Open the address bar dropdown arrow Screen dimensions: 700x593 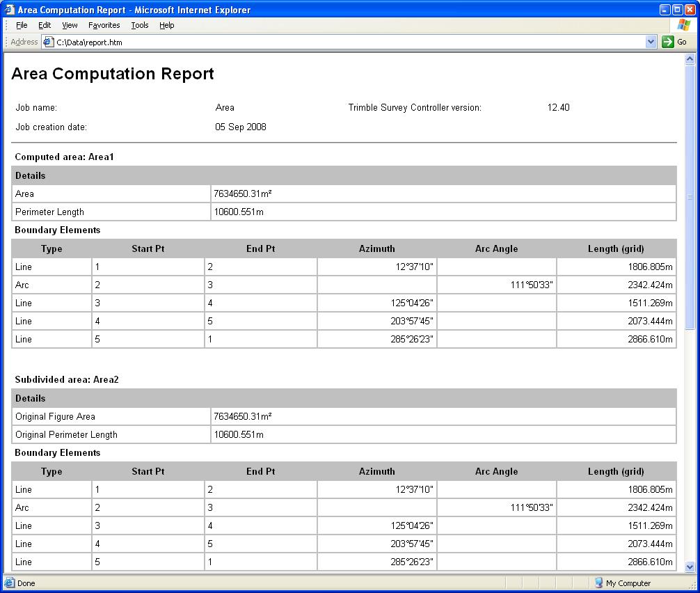click(x=651, y=42)
